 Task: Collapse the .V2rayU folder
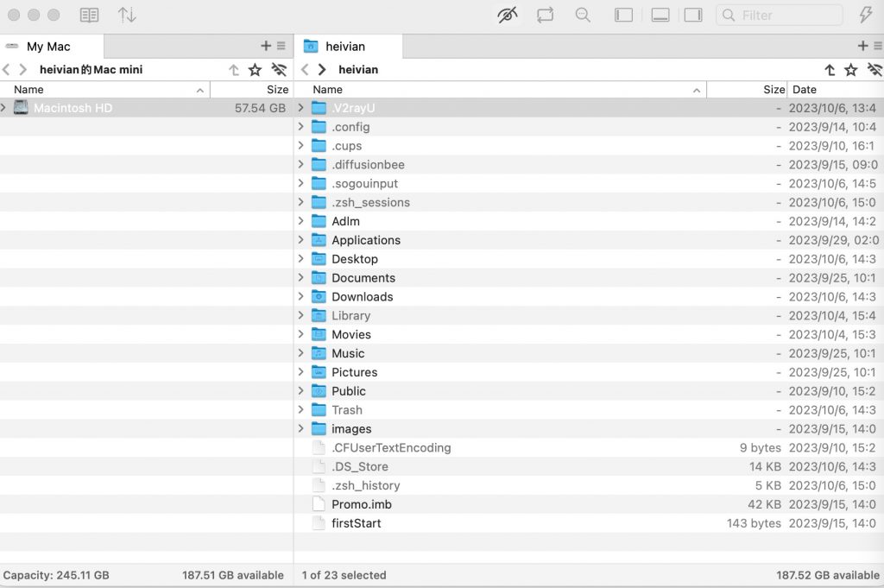tap(300, 107)
